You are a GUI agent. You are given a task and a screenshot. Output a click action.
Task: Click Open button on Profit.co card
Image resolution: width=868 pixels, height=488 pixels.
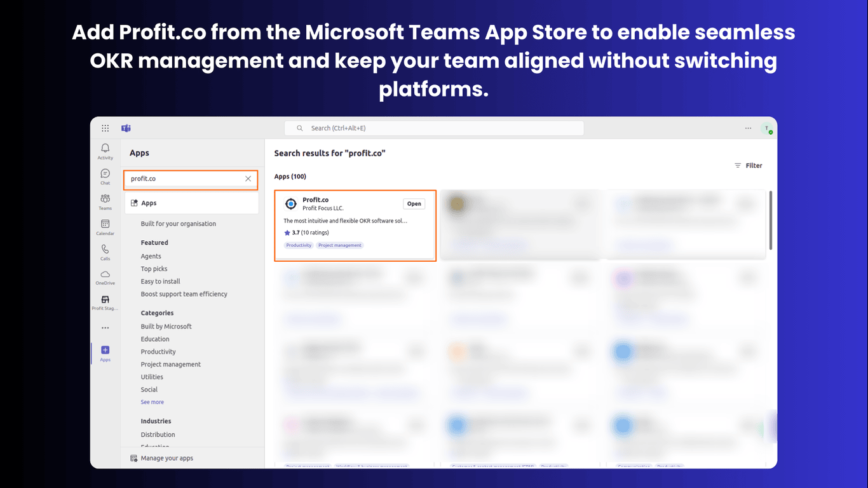click(x=414, y=204)
